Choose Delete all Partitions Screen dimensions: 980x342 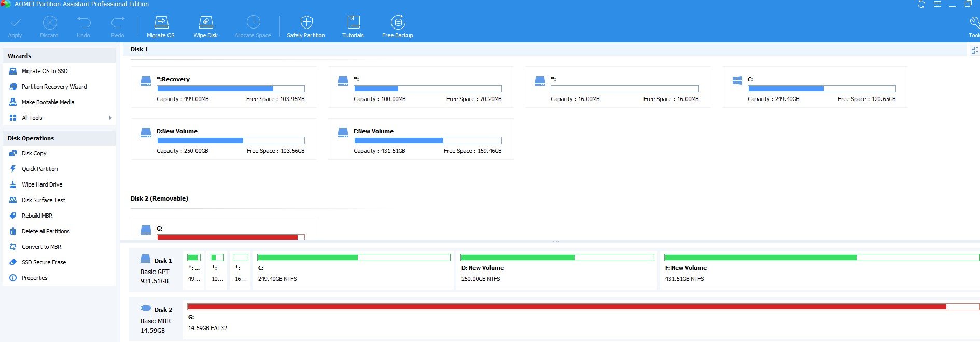(46, 231)
